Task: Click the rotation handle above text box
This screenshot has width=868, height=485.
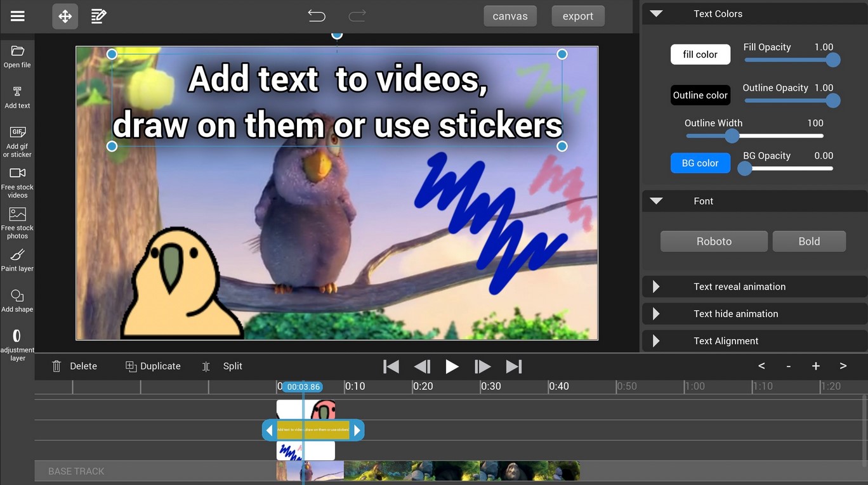Action: (337, 34)
